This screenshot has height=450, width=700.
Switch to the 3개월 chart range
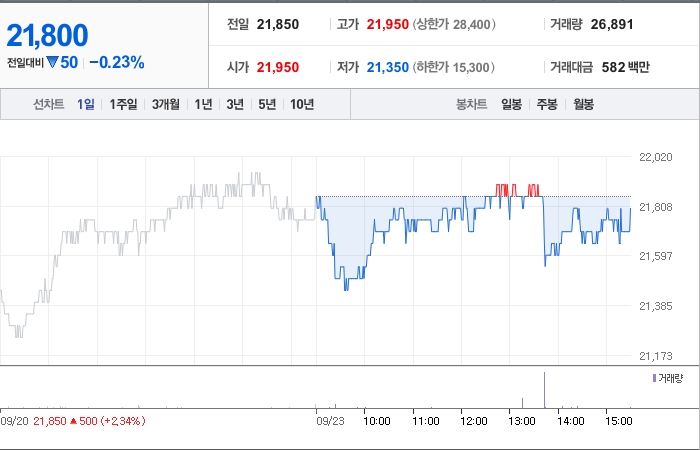166,104
